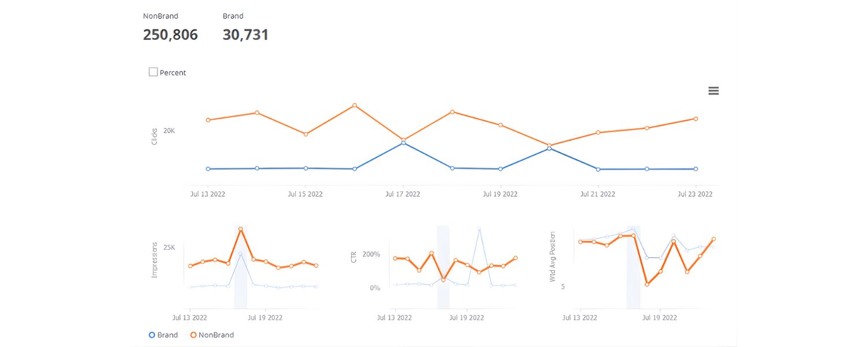Click the blue Brand legend marker
868x347 pixels.
pos(151,335)
